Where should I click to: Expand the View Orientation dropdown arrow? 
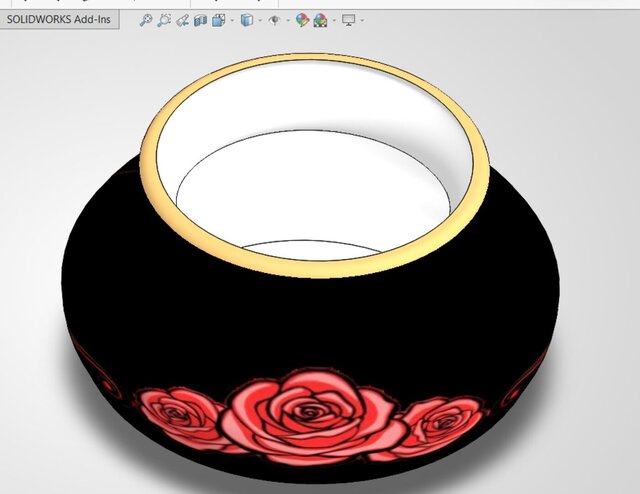tap(231, 20)
